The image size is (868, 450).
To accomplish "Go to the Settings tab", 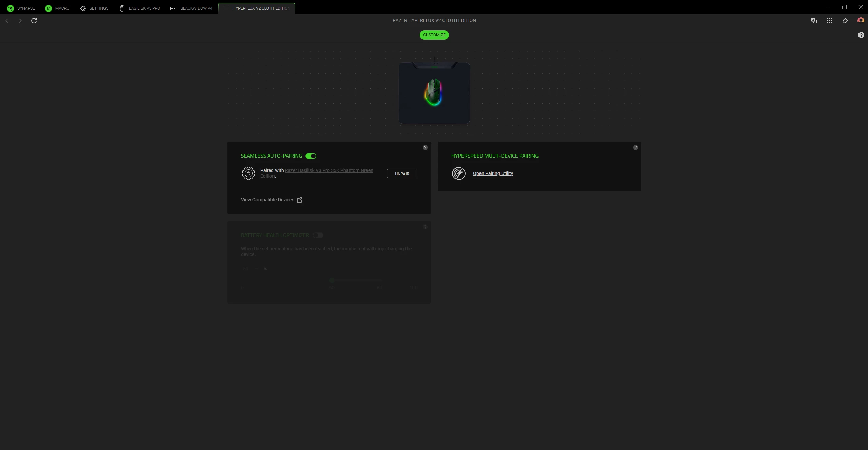I will click(94, 8).
